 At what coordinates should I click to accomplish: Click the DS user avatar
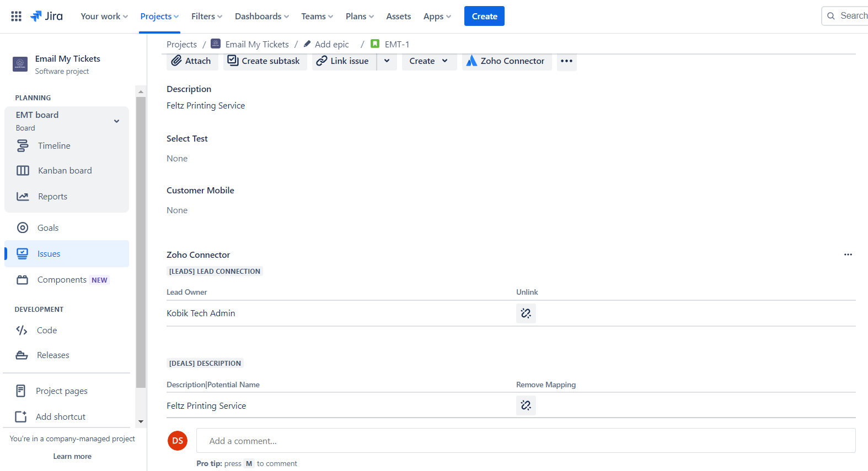point(178,441)
